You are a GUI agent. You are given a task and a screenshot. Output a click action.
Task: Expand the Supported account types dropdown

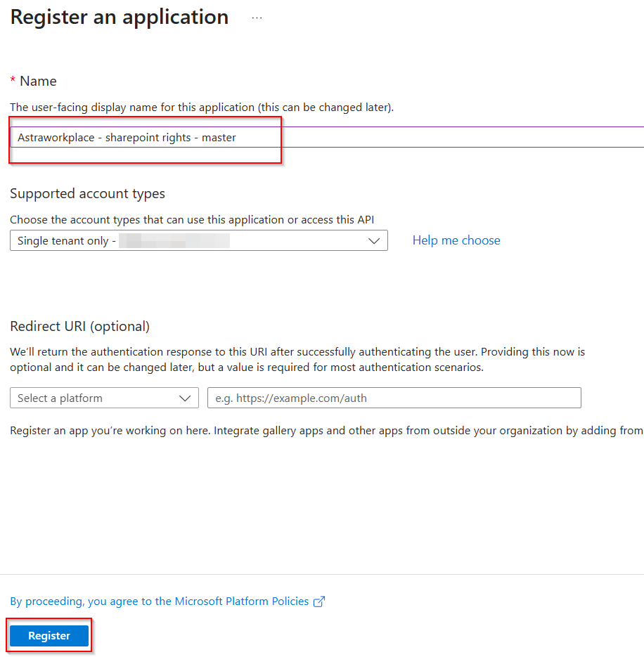coord(198,241)
